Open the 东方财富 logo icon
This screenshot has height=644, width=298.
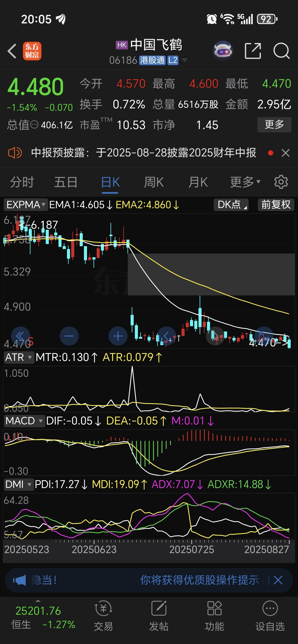32,51
